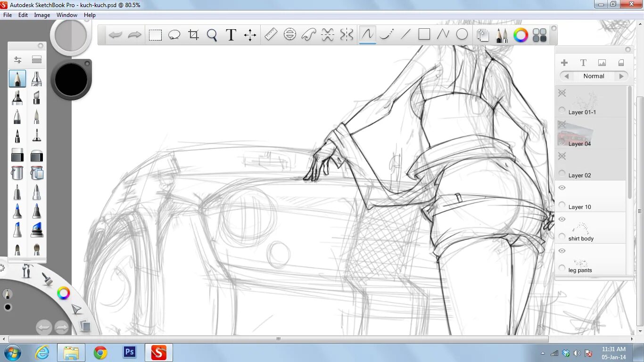Click the Layer 10 circle menu button

(x=562, y=205)
